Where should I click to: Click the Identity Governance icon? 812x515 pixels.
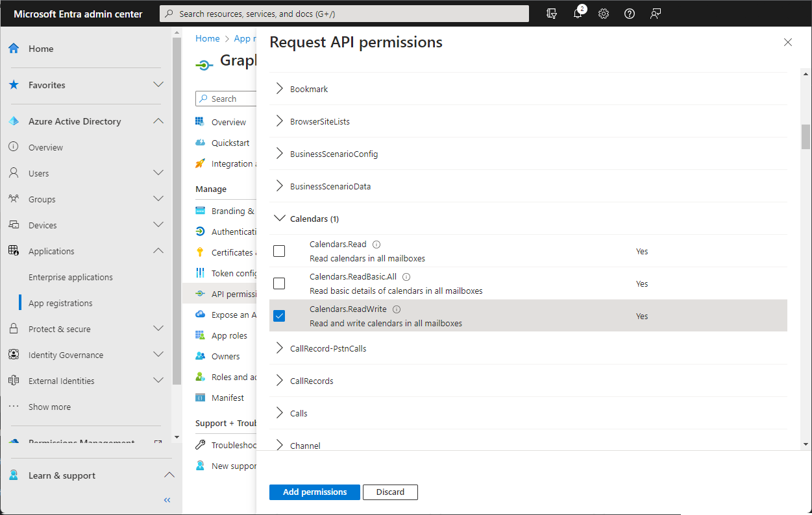(x=14, y=355)
